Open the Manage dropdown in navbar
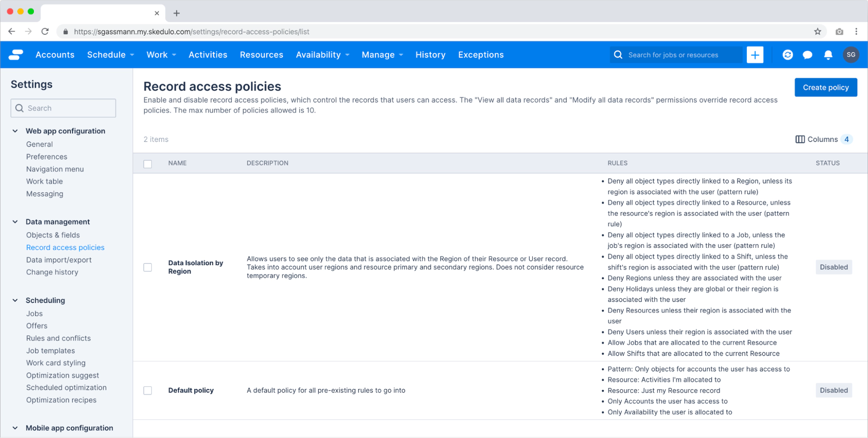Screen dimensions: 868x438 [383, 55]
